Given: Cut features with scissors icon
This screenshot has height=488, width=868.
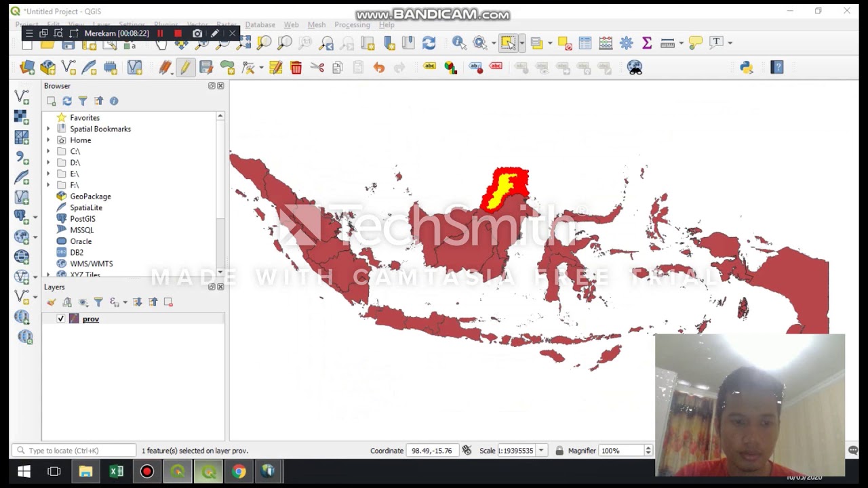Looking at the screenshot, I should pyautogui.click(x=317, y=67).
